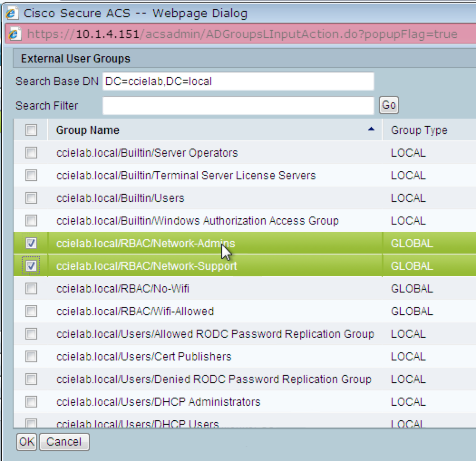Check the Denied RODC Password Replication Group checkbox
This screenshot has height=461, width=476.
(30, 379)
